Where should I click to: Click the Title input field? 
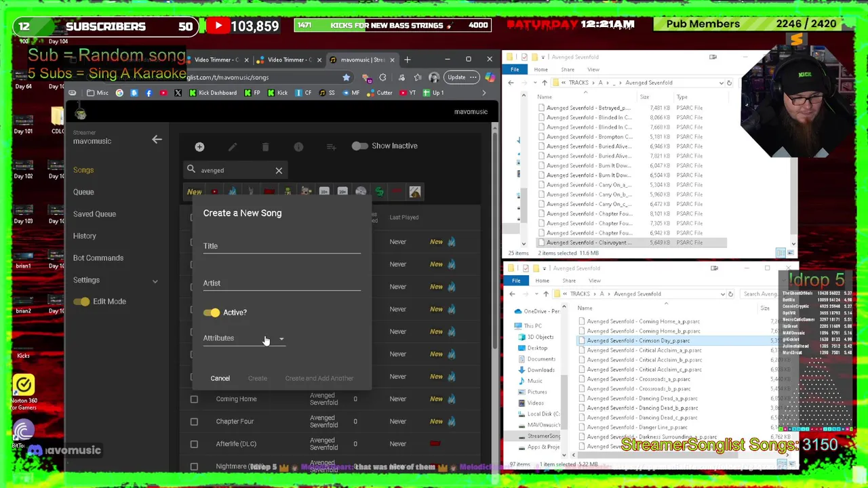coord(281,245)
